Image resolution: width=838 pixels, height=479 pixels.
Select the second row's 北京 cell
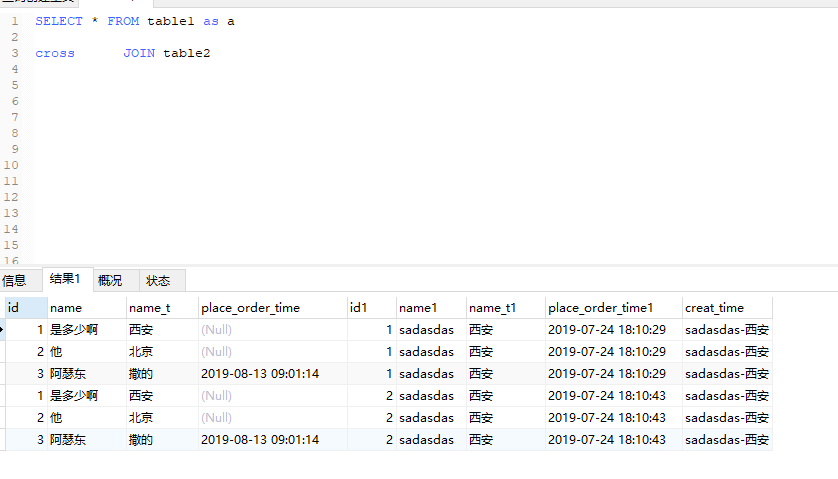click(141, 351)
